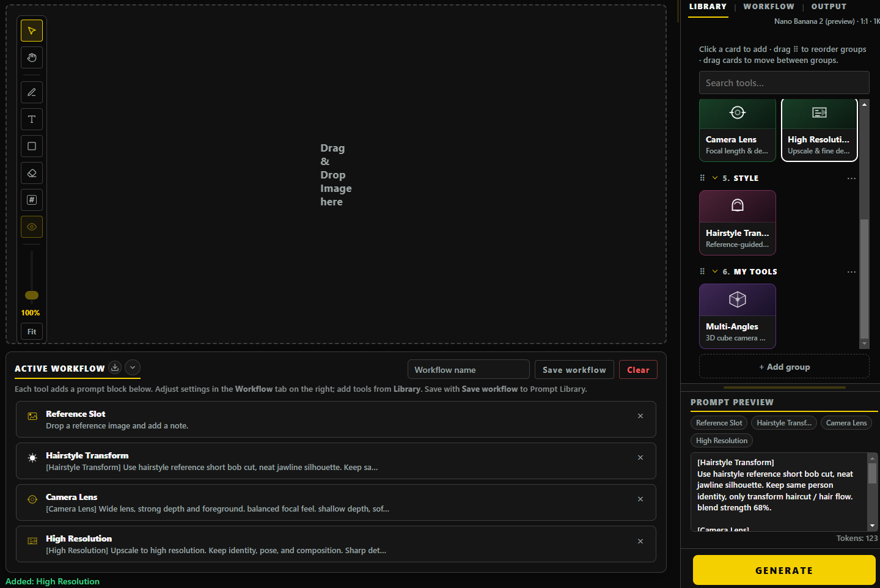Toggle the eye visibility tool
This screenshot has height=588, width=880.
32,227
